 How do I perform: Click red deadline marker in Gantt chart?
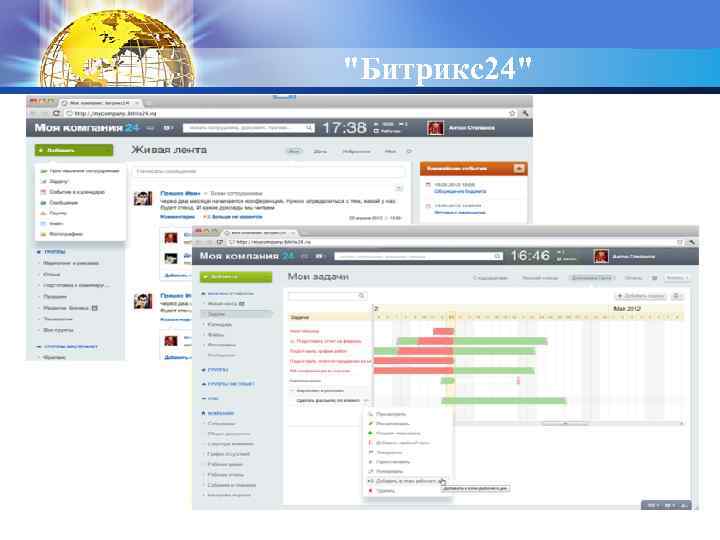pyautogui.click(x=518, y=380)
